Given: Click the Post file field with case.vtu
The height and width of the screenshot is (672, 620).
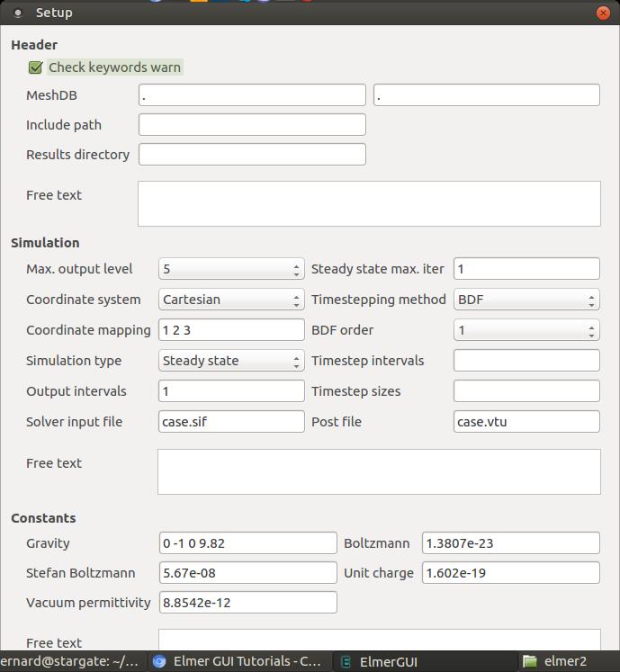Looking at the screenshot, I should [x=526, y=422].
